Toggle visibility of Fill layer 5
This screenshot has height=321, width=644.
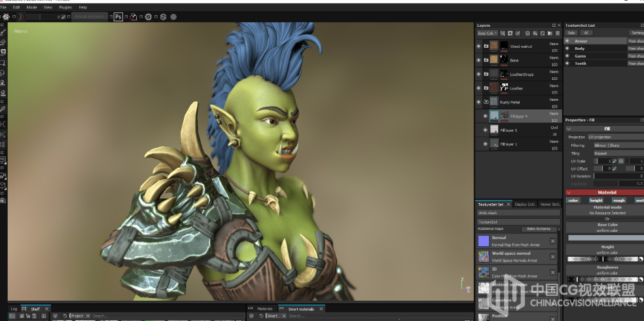(485, 130)
